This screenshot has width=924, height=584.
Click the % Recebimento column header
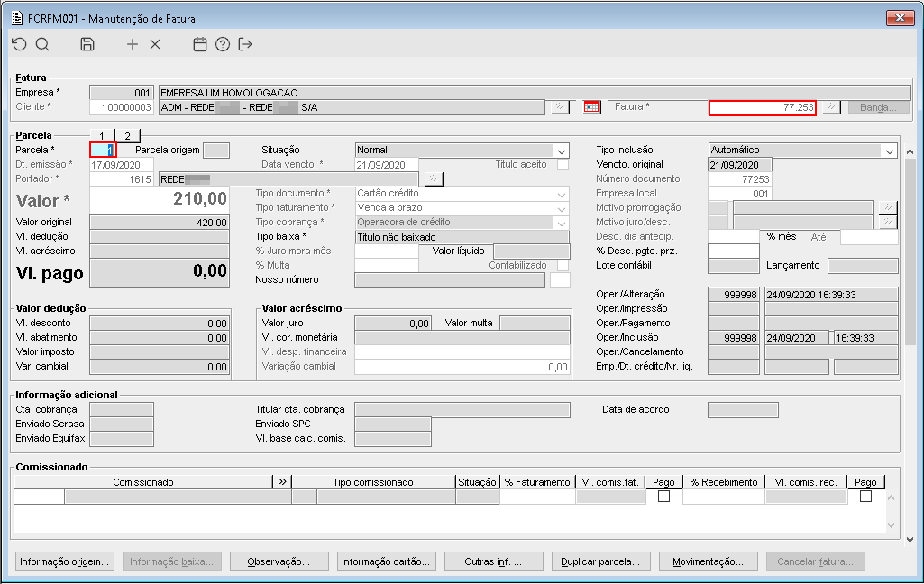[x=724, y=482]
